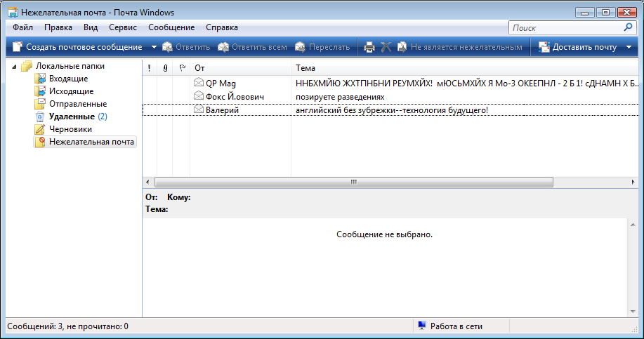The height and width of the screenshot is (339, 644).
Task: Click the Исходящие folder icon
Action: [x=40, y=91]
